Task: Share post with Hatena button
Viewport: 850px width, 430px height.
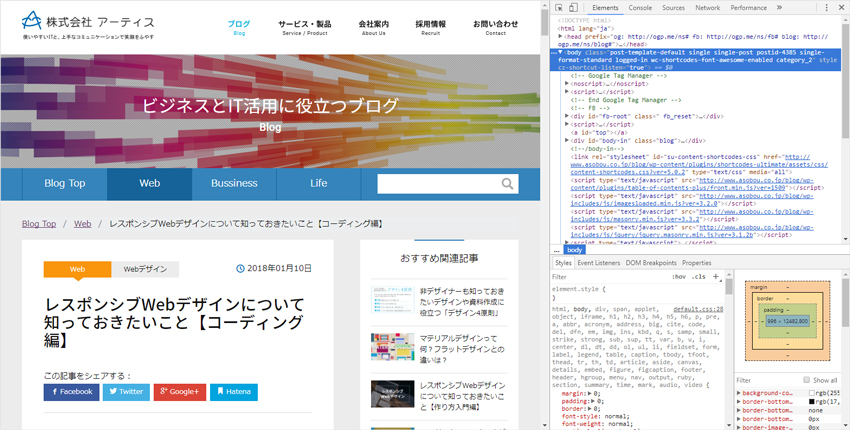Action: pos(234,392)
